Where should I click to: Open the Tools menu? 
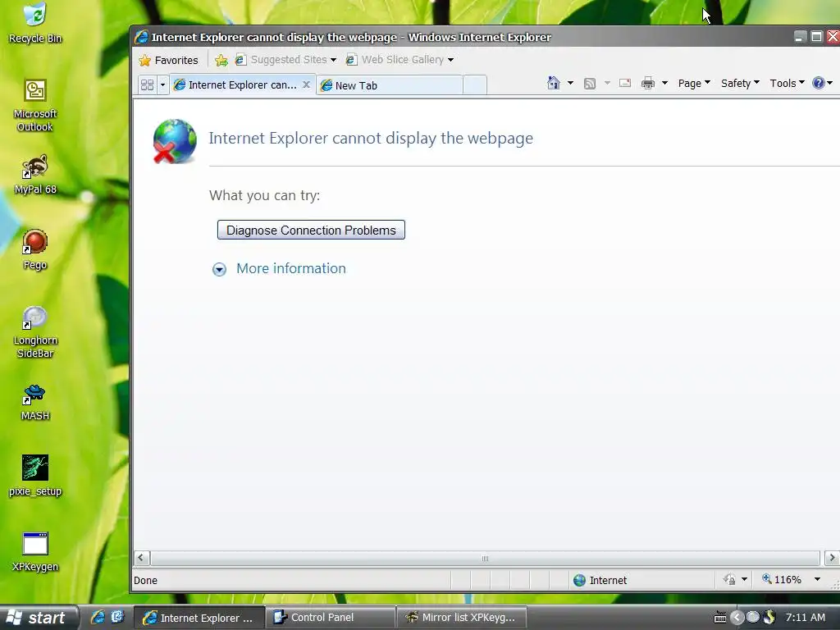point(787,83)
